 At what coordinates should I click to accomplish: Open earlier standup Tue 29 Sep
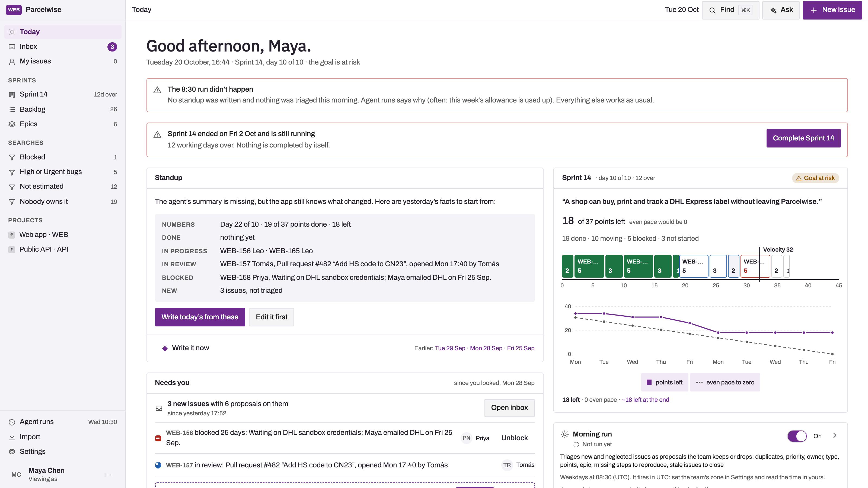[450, 348]
